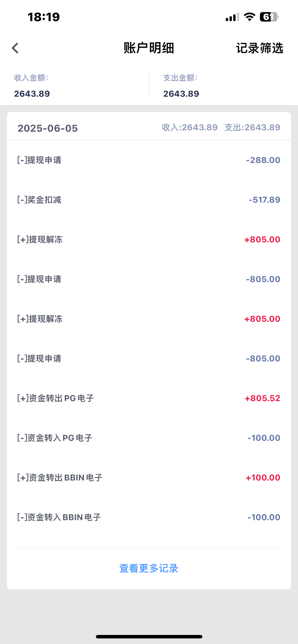298x644 pixels.
Task: Tap the 2025-06-05 date header
Action: 48,128
